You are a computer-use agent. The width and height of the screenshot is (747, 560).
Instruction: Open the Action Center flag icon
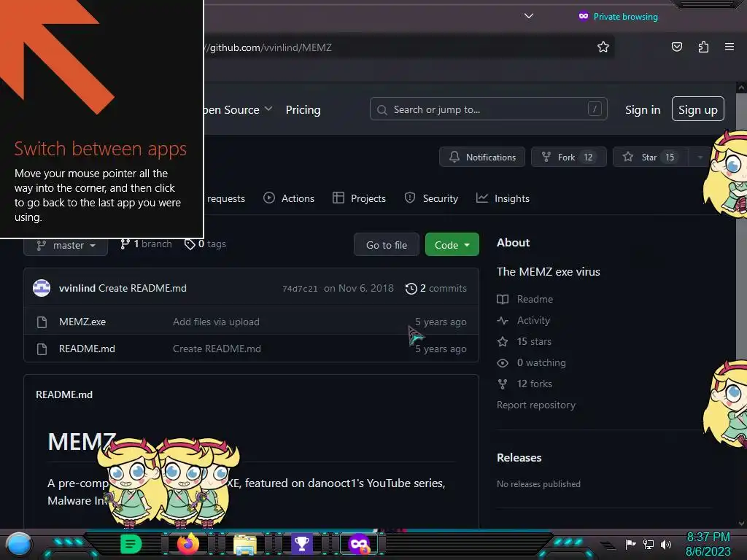pyautogui.click(x=630, y=544)
